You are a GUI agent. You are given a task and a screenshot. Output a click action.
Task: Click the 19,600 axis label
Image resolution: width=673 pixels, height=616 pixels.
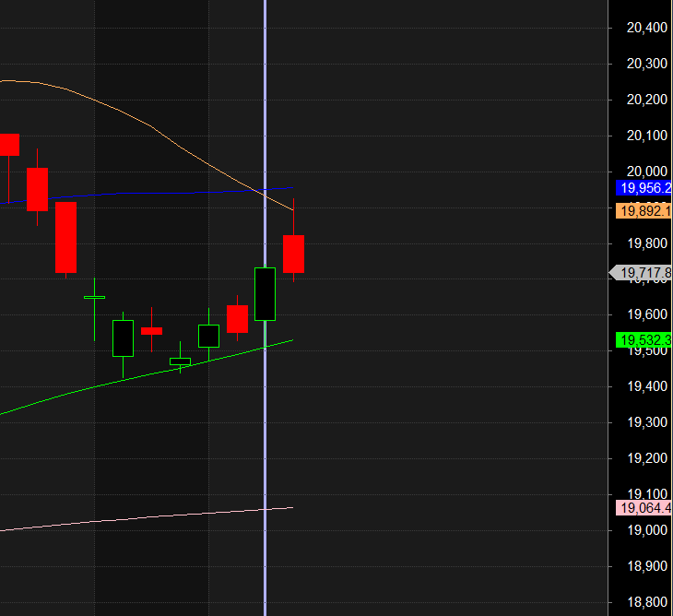pyautogui.click(x=647, y=314)
